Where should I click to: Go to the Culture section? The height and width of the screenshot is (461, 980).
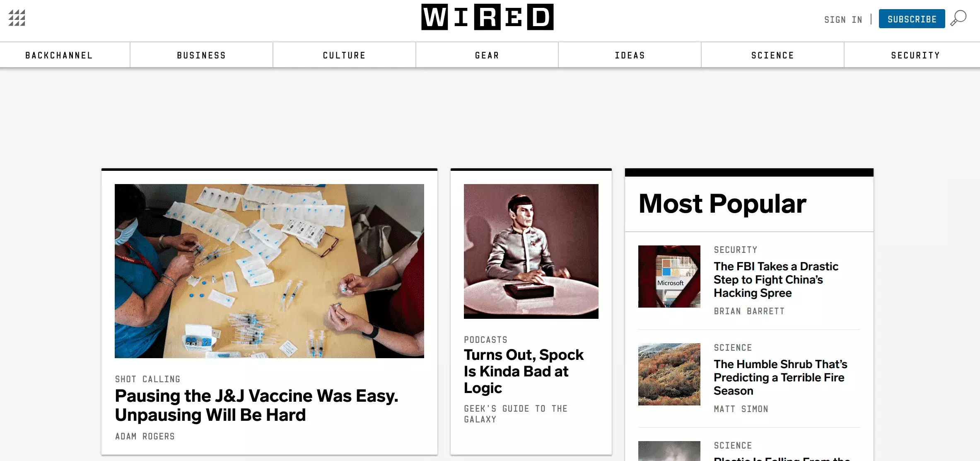[344, 55]
